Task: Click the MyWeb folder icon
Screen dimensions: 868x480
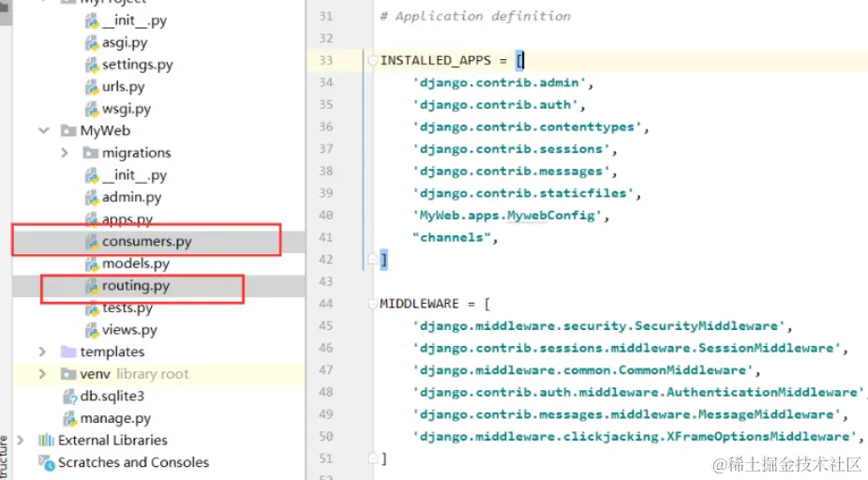Action: click(x=68, y=130)
